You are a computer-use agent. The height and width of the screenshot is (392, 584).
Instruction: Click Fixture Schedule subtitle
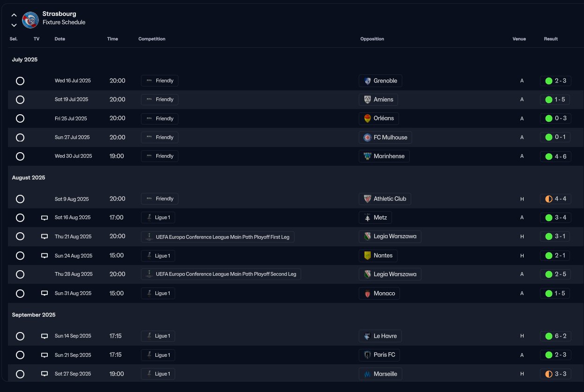pyautogui.click(x=64, y=22)
